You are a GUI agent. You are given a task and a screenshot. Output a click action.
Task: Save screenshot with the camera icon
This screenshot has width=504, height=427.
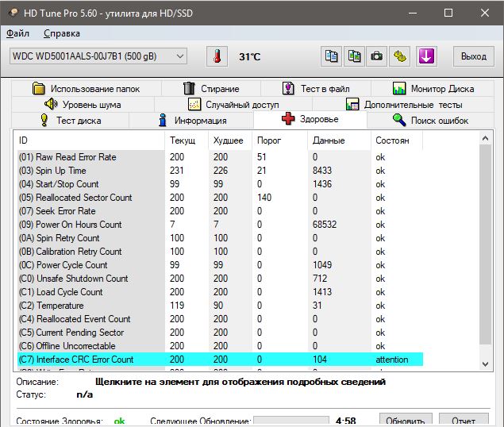[x=376, y=56]
